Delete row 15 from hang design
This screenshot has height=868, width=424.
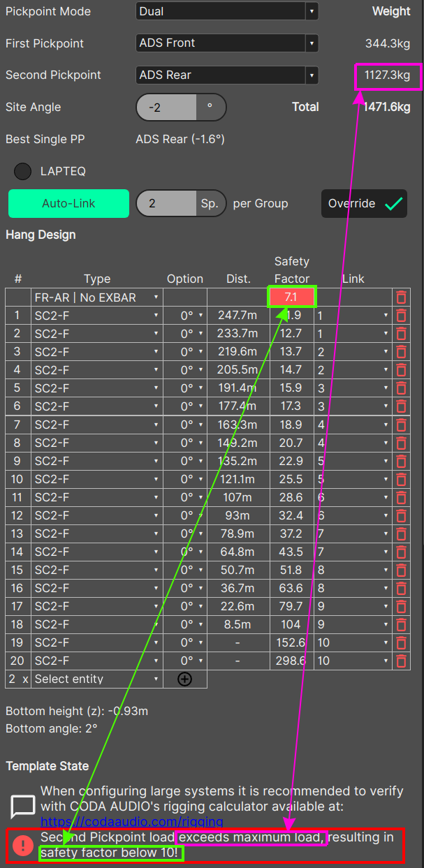pyautogui.click(x=401, y=570)
